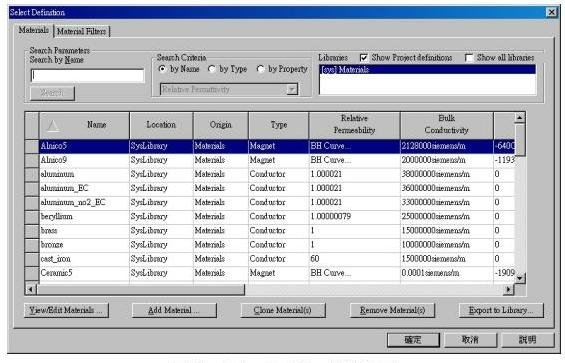565x363 pixels.
Task: Click the row selector beside Alnico9
Action: click(32, 160)
